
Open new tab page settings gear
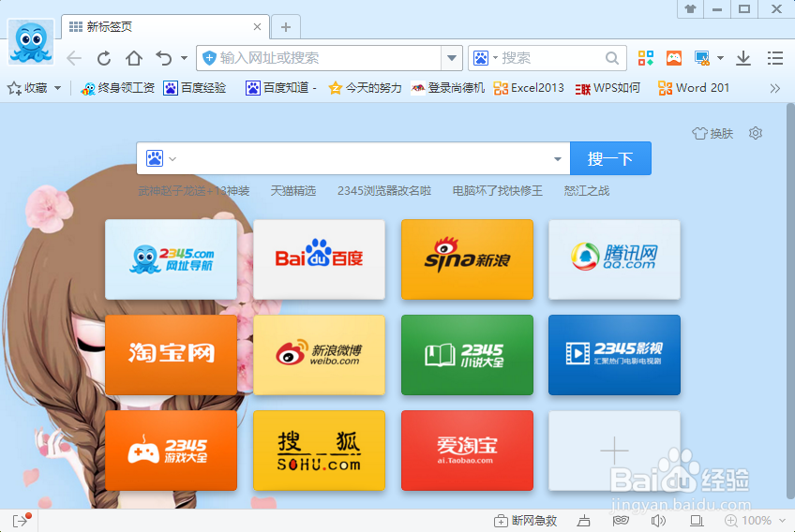point(756,133)
